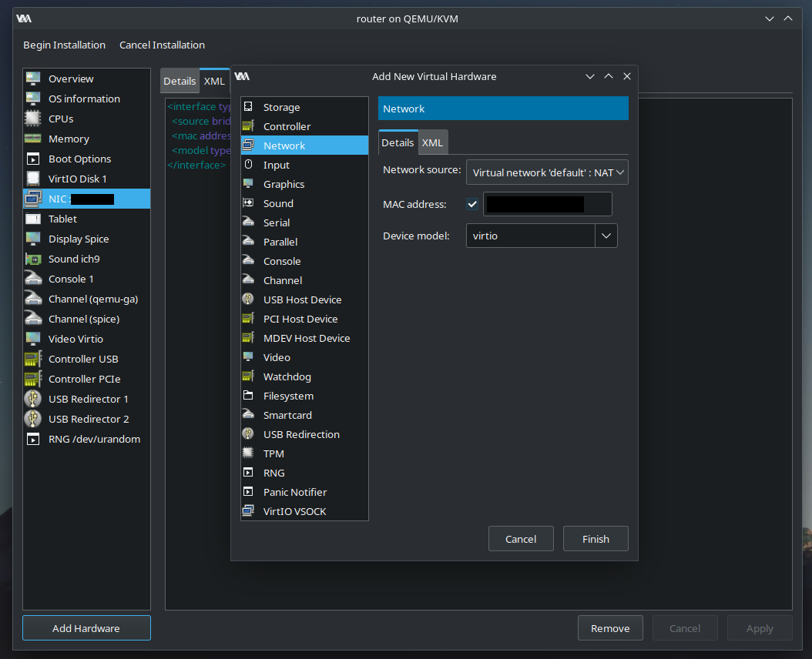The height and width of the screenshot is (659, 812).
Task: Select Channel in the hardware type list
Action: 304,280
